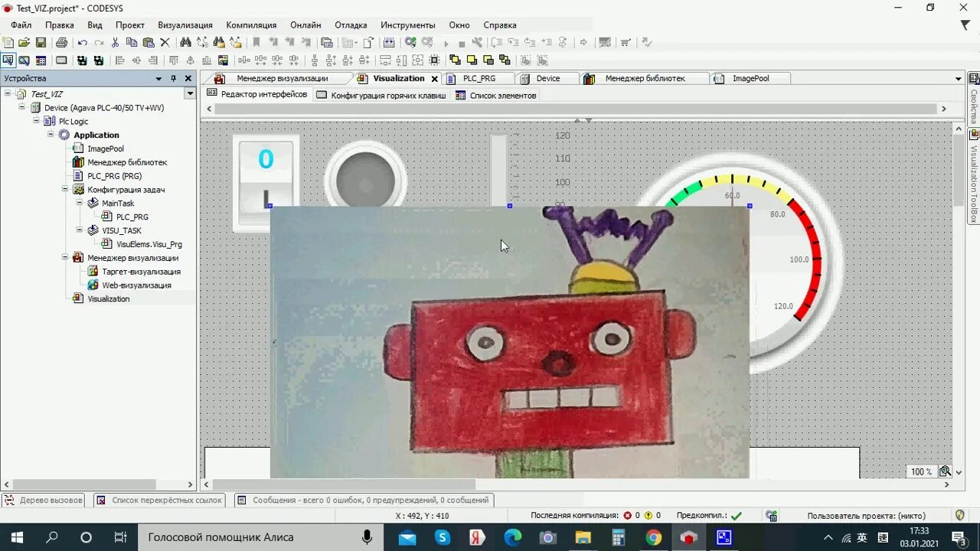Click the wrench icon in top toolbar
Screen dimensions: 980x551
pyautogui.click(x=478, y=43)
